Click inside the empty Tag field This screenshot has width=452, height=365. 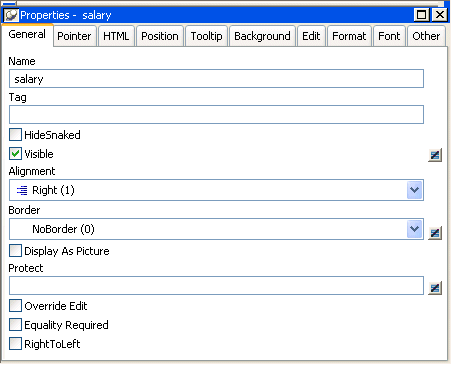(216, 115)
